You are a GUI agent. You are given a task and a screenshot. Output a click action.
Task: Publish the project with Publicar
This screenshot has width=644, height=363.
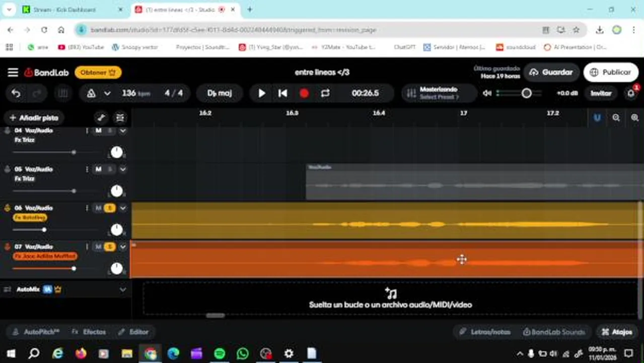point(610,73)
